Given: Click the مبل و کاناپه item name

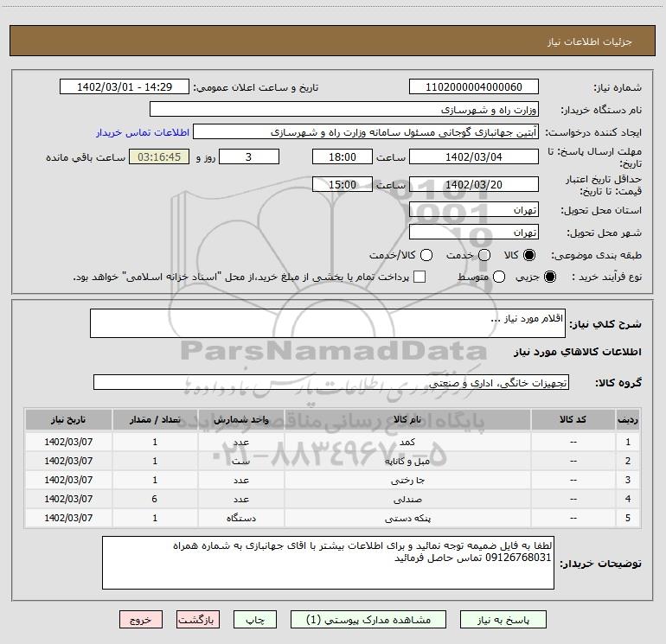Looking at the screenshot, I should point(407,461).
